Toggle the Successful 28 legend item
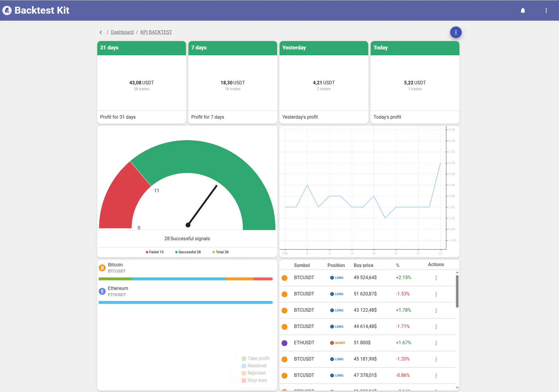Screen dimensions: 559x392 [x=188, y=252]
